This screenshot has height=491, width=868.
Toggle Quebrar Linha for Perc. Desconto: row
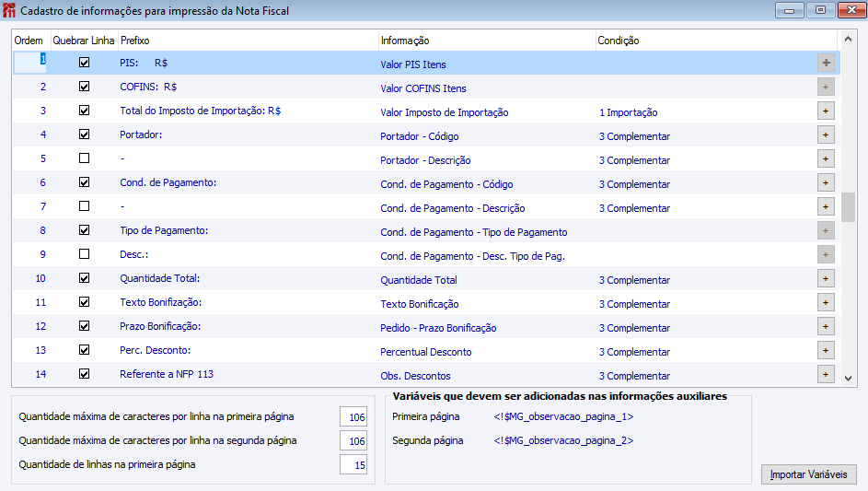[84, 350]
